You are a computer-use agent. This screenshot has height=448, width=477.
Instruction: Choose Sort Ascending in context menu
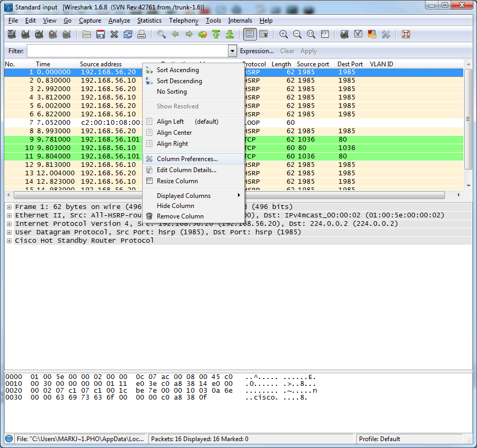pos(193,70)
